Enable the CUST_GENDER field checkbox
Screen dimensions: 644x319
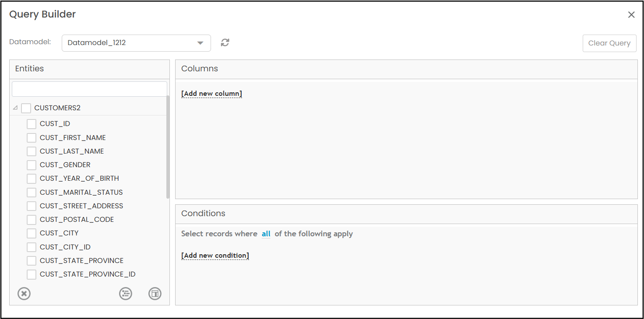(32, 165)
